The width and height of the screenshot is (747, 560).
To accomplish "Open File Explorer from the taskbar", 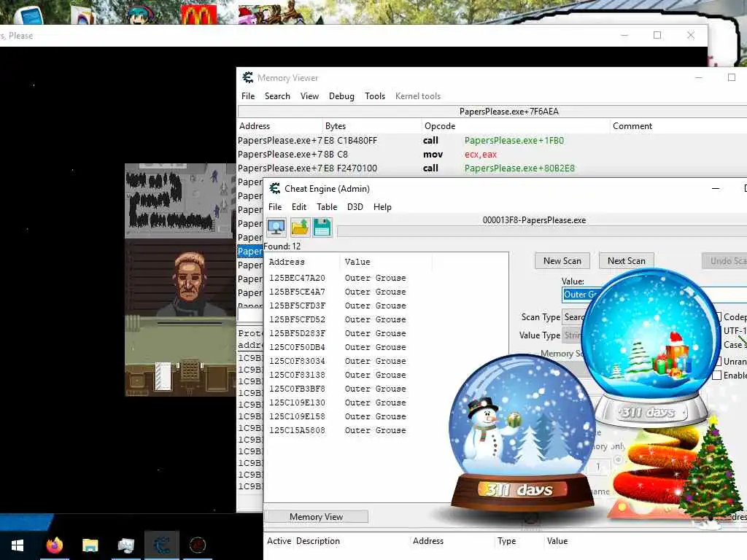I will point(90,545).
